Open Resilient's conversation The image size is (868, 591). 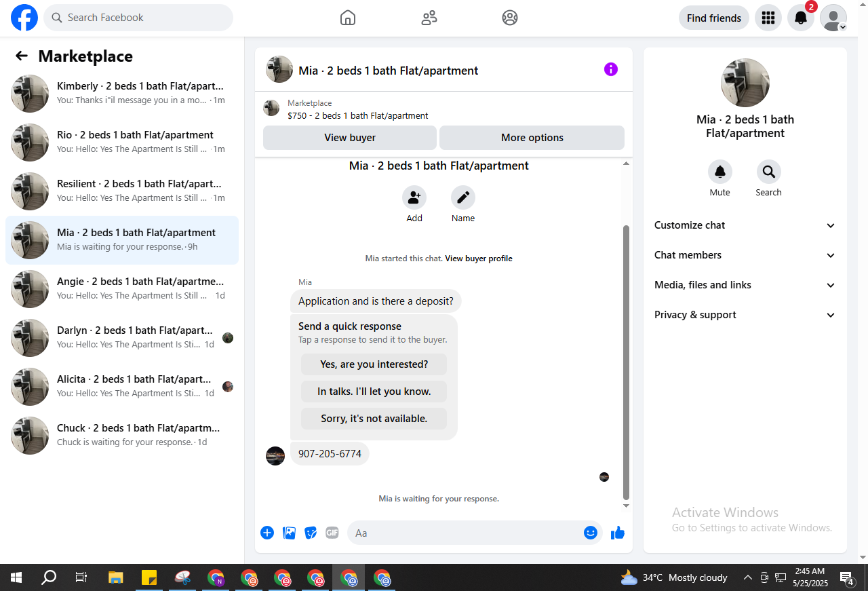[122, 191]
